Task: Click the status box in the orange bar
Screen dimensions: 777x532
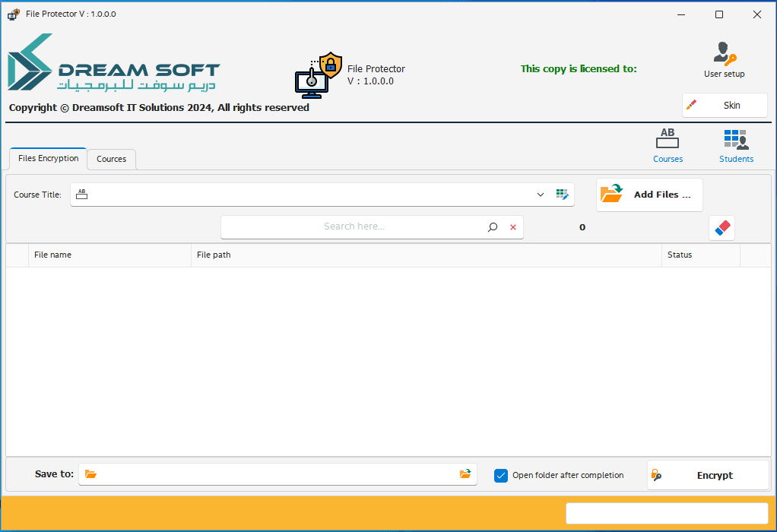Action: [667, 514]
